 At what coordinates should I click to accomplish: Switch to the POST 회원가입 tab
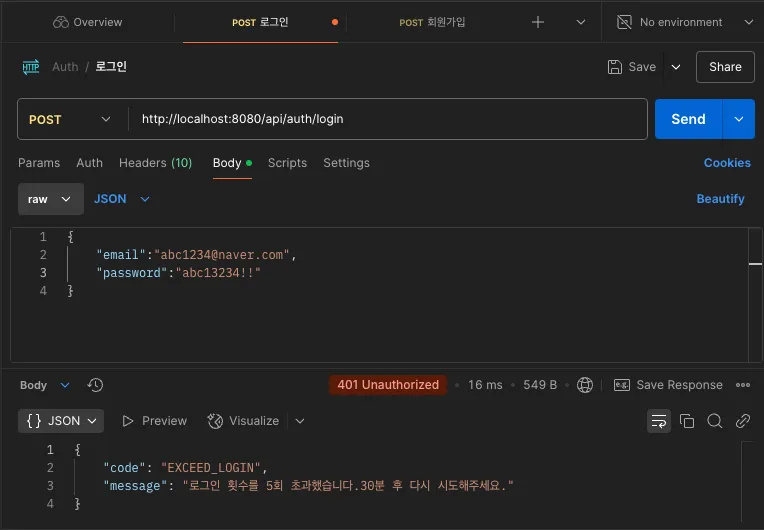(x=432, y=22)
